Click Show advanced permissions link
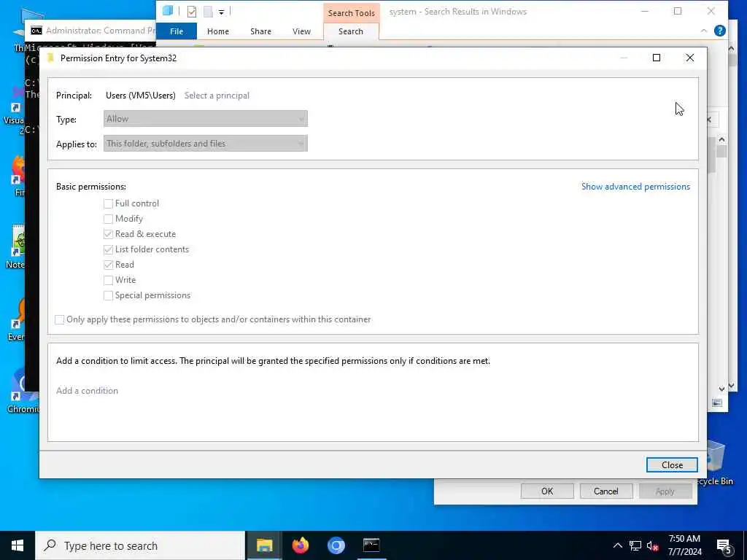Viewport: 747px width, 560px height. tap(635, 187)
